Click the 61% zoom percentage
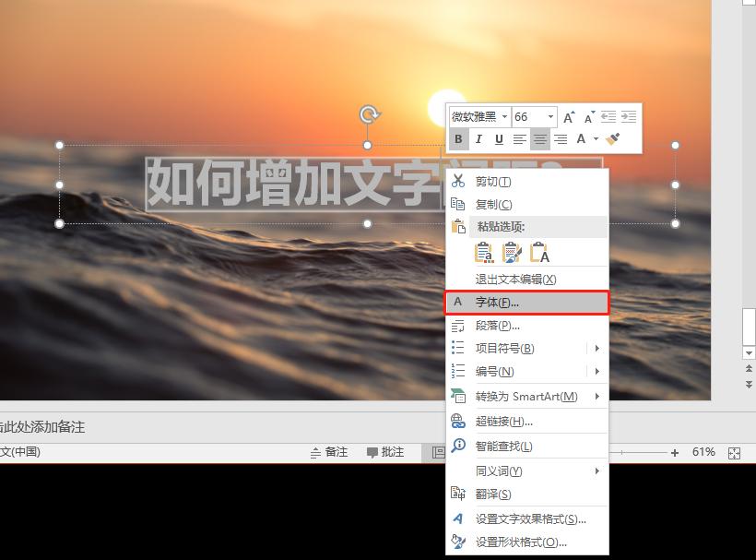The height and width of the screenshot is (560, 756). pos(703,453)
